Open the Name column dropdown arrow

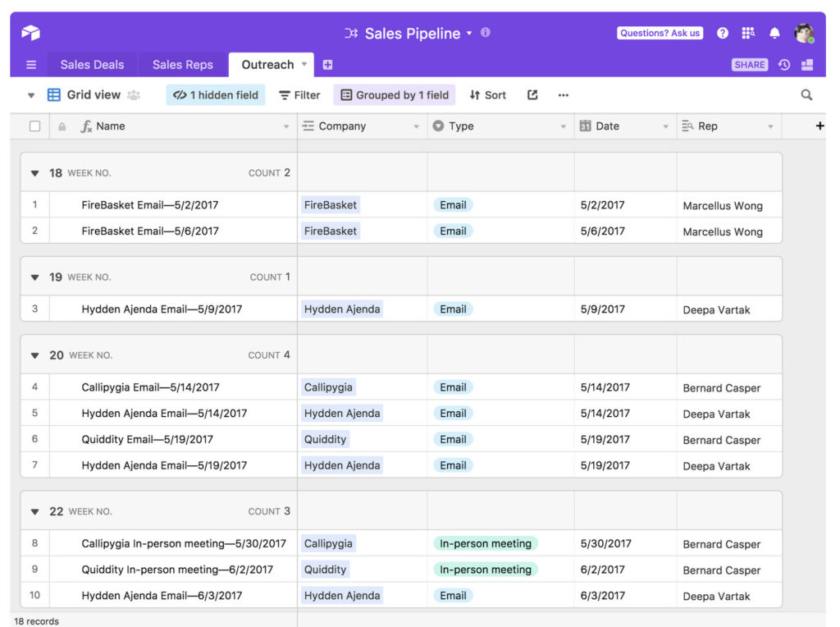[x=286, y=127]
